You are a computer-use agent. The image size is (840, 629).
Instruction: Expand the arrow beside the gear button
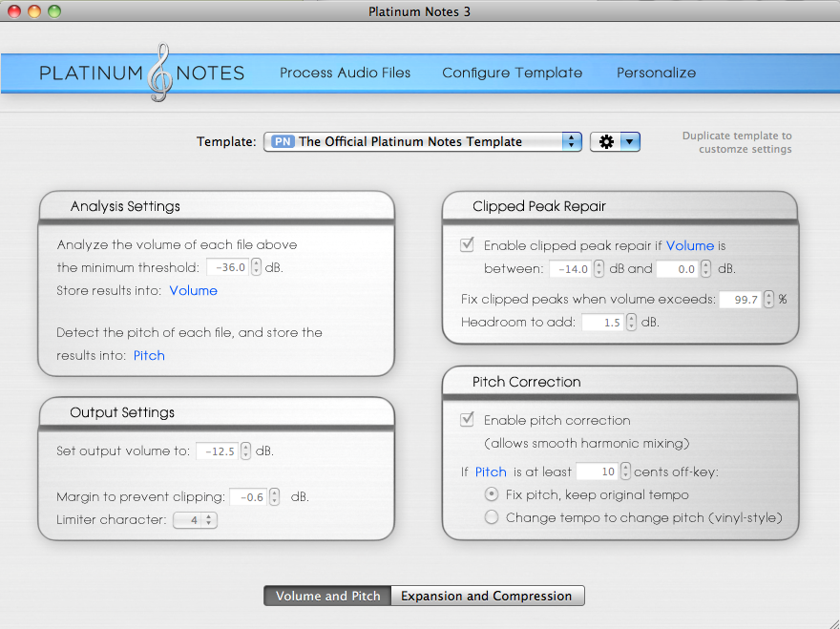pyautogui.click(x=630, y=142)
